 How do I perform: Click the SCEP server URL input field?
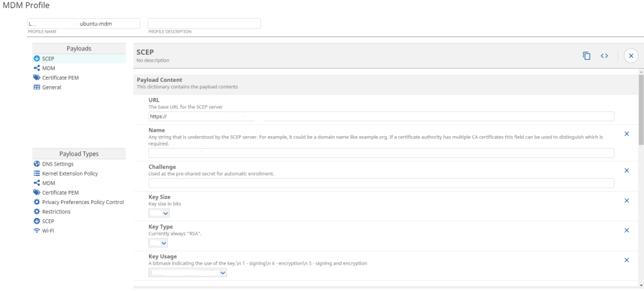380,116
